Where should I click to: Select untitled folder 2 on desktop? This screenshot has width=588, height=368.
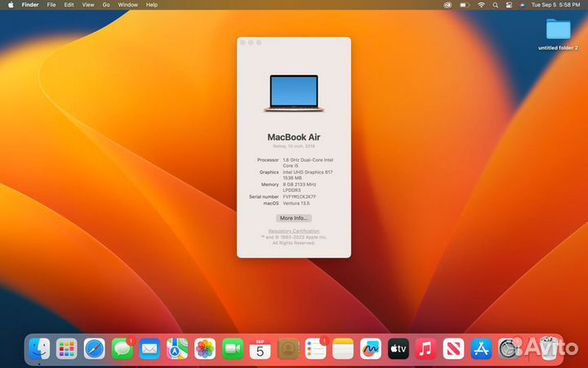tap(558, 34)
